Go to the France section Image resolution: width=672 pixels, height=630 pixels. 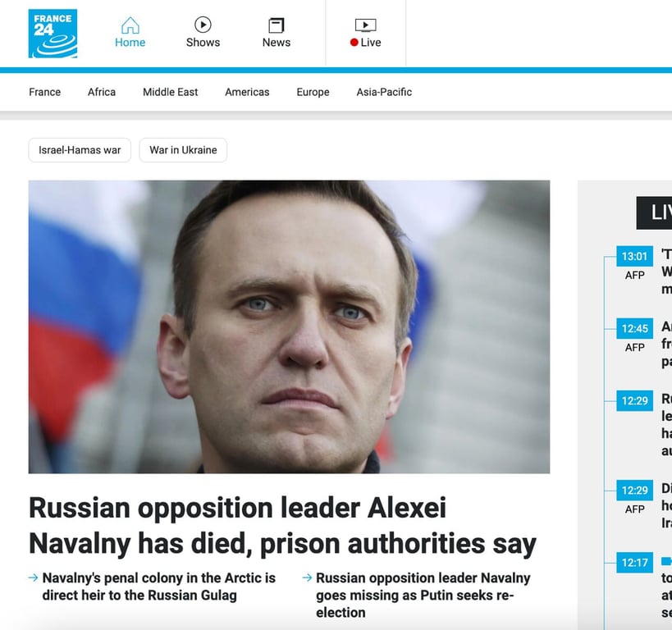point(44,92)
